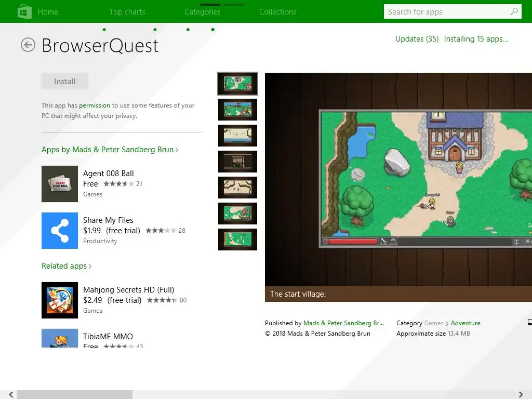
Task: Click the Windows Store bag icon
Action: 25,11
